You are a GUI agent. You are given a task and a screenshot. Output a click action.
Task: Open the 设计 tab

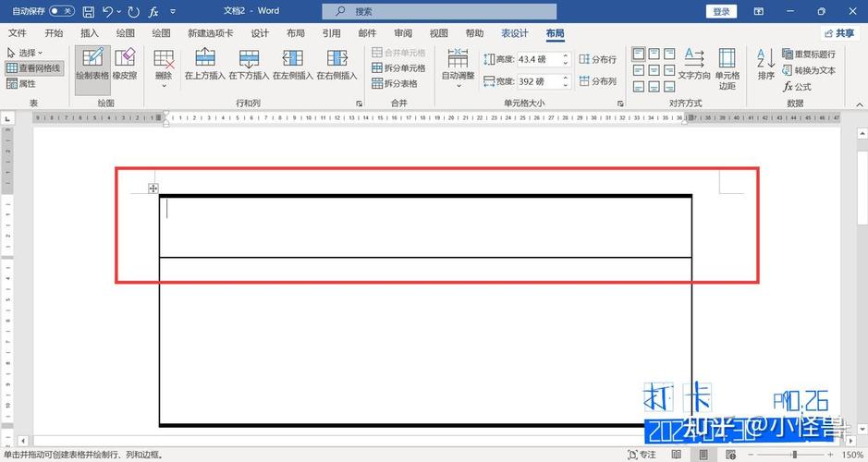[260, 33]
